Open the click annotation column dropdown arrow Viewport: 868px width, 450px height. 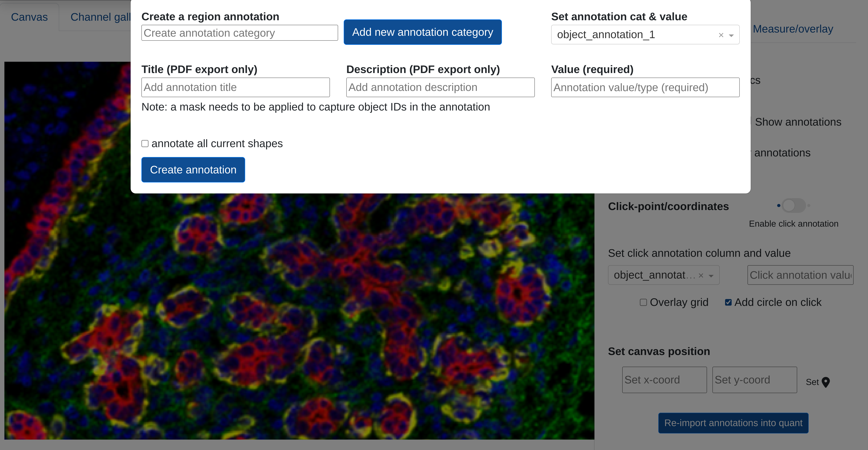click(711, 276)
